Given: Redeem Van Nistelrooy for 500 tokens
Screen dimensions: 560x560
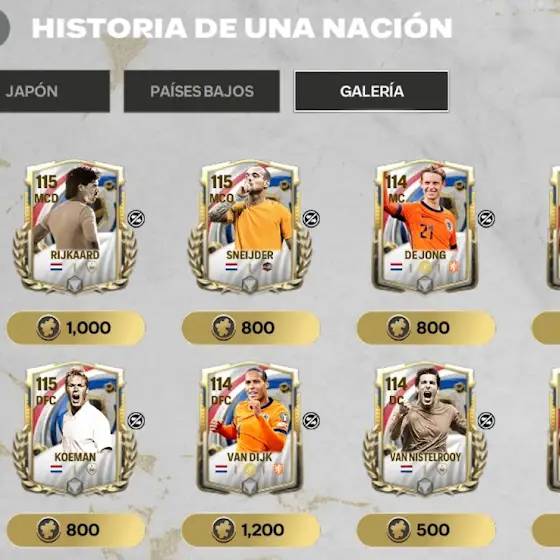Looking at the screenshot, I should (x=426, y=530).
